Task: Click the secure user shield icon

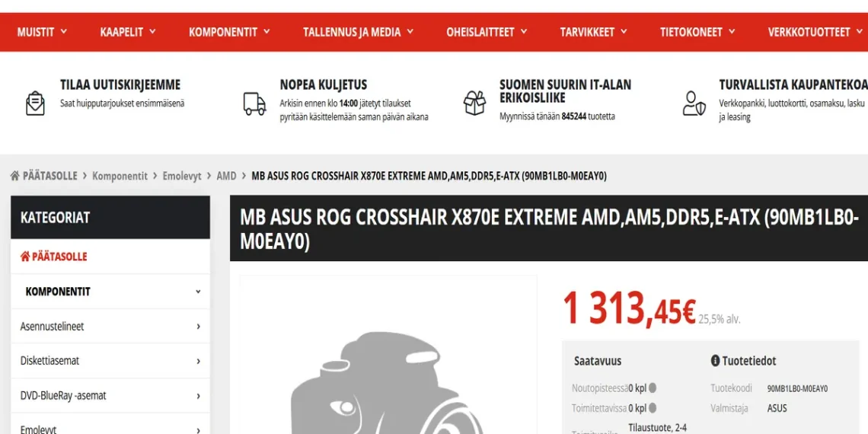Action: [694, 103]
